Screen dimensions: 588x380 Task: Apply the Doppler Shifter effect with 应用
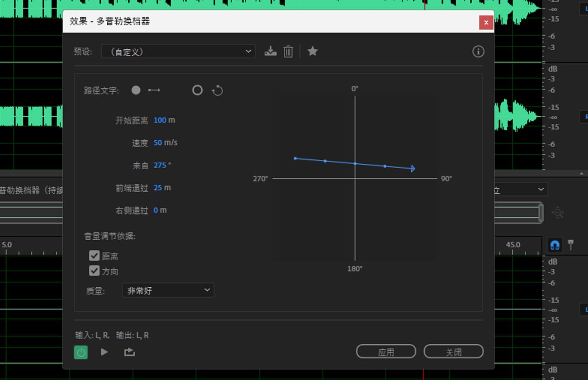pos(386,351)
